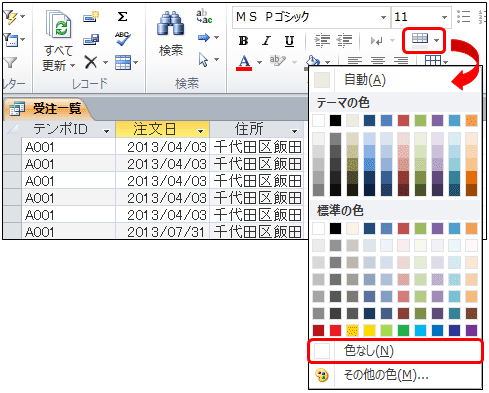Click the select-all corner of the datasheet
The image size is (489, 393).
[12, 129]
